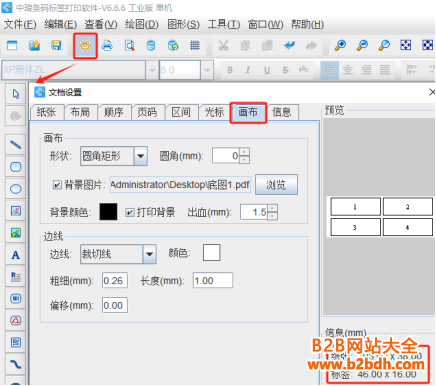Switch to the 纸张 tab
Viewport: 436px width, 386px height.
coord(47,112)
